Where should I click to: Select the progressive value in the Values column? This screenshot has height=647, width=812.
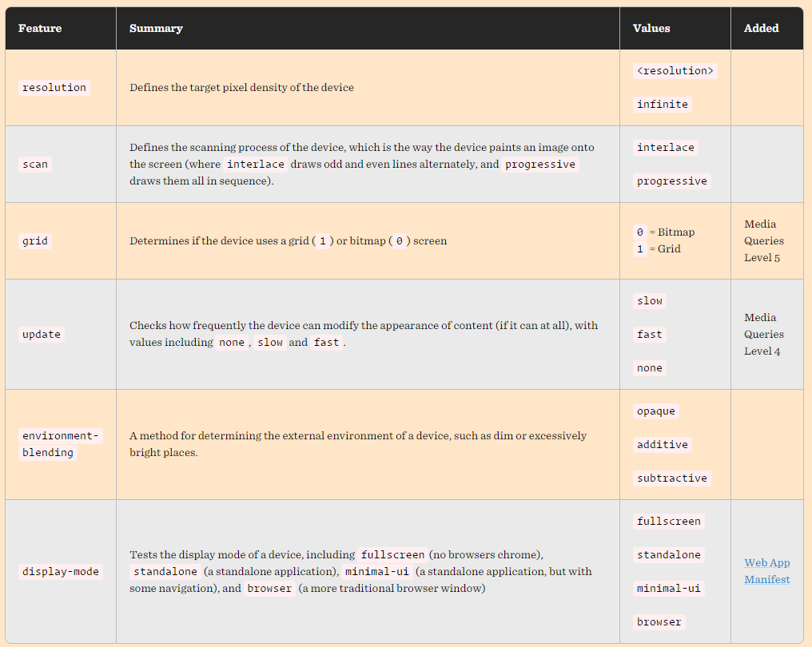point(671,181)
